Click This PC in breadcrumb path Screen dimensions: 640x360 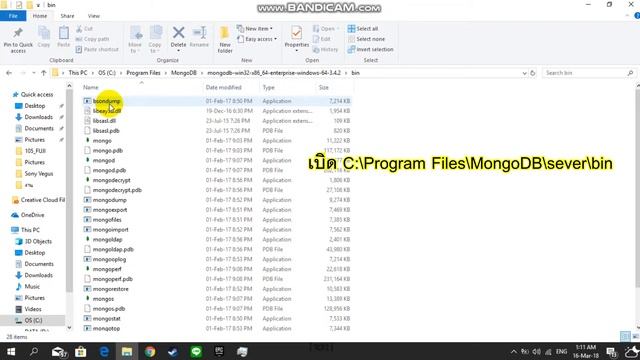point(78,73)
